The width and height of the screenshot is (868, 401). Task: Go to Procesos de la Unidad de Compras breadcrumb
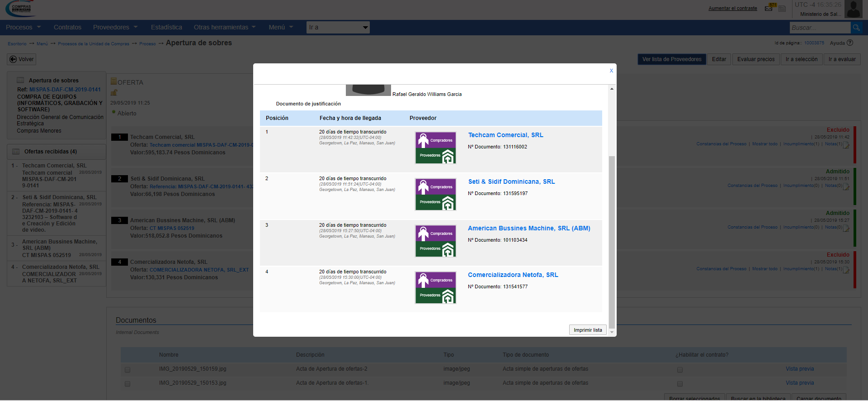coord(94,44)
